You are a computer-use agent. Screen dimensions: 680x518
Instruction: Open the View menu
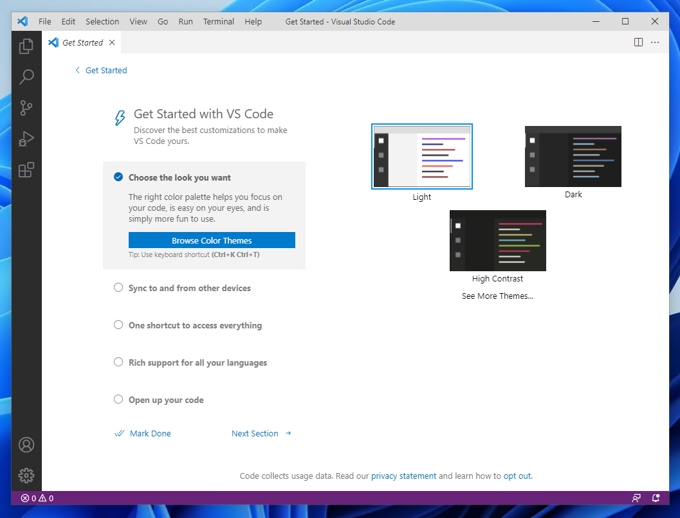pyautogui.click(x=138, y=21)
